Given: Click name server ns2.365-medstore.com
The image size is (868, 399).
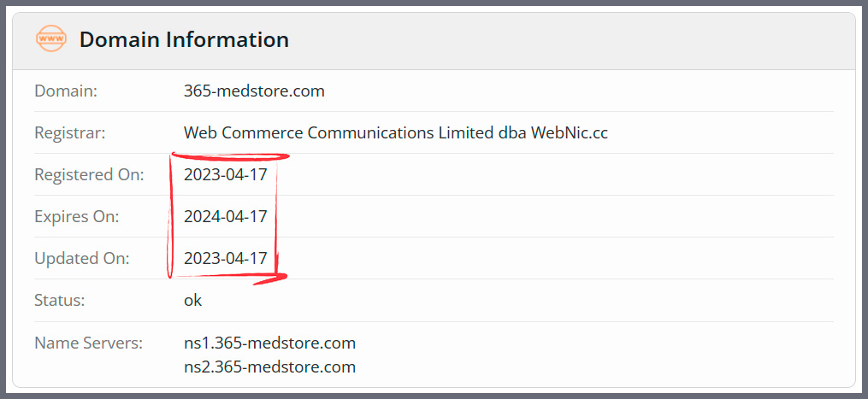Looking at the screenshot, I should [x=269, y=367].
